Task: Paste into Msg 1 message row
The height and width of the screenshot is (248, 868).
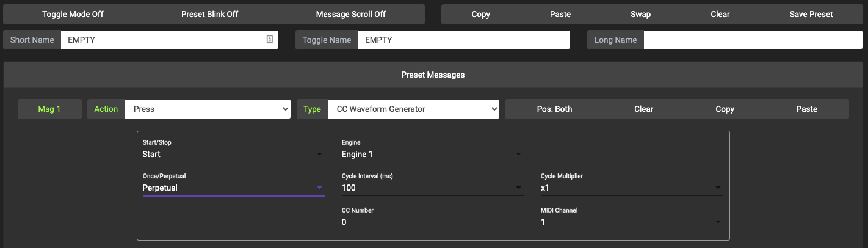Action: tap(806, 109)
